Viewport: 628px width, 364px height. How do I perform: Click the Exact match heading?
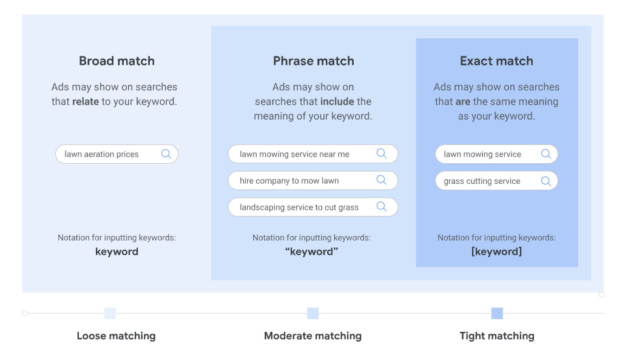496,61
